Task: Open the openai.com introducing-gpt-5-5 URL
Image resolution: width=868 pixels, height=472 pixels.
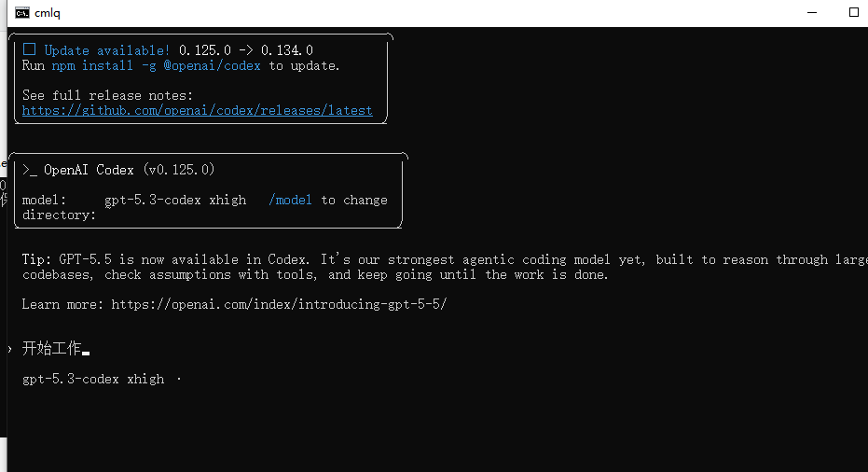Action: coord(279,304)
